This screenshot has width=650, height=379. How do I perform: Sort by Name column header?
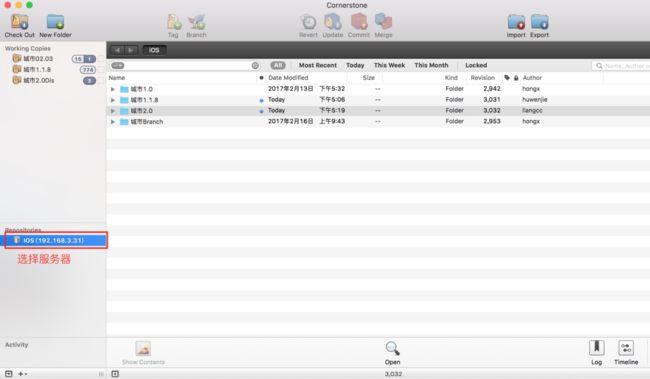116,78
